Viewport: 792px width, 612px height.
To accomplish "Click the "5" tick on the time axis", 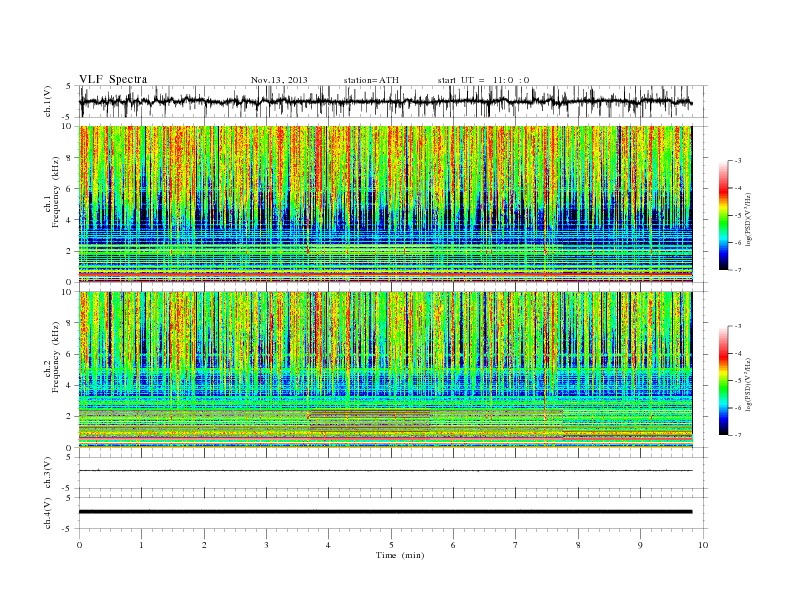I will (391, 545).
